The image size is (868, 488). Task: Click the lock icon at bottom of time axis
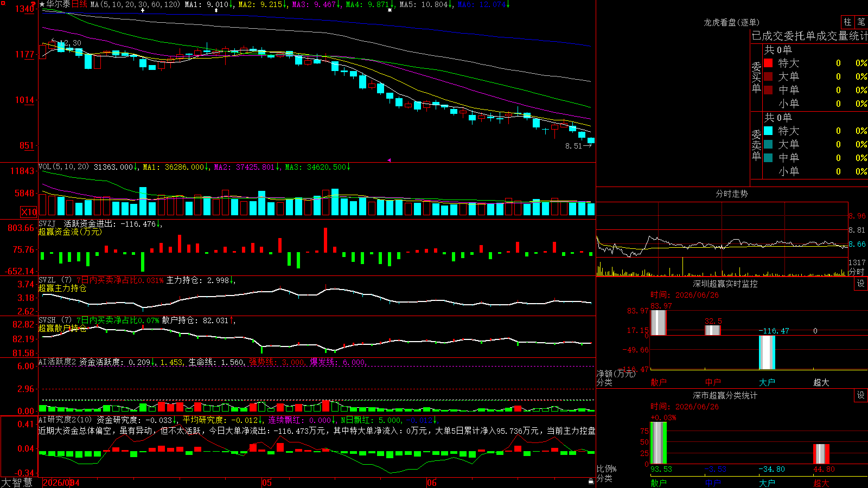[591, 481]
